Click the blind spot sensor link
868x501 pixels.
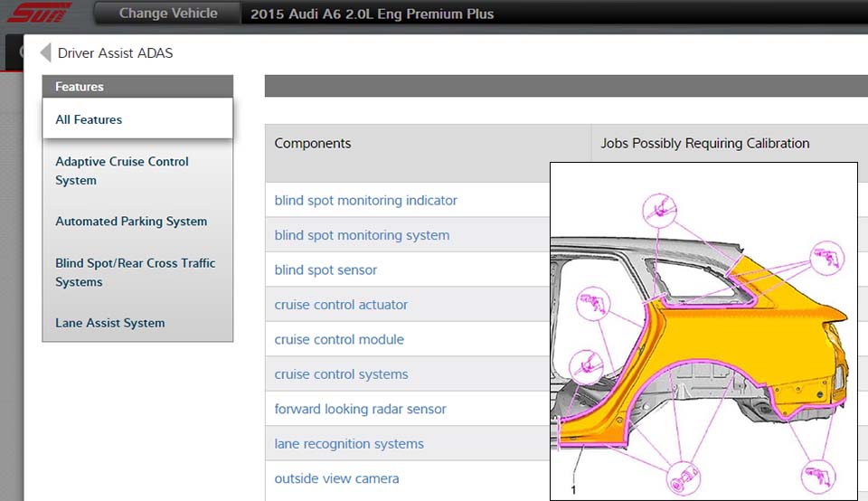(325, 270)
